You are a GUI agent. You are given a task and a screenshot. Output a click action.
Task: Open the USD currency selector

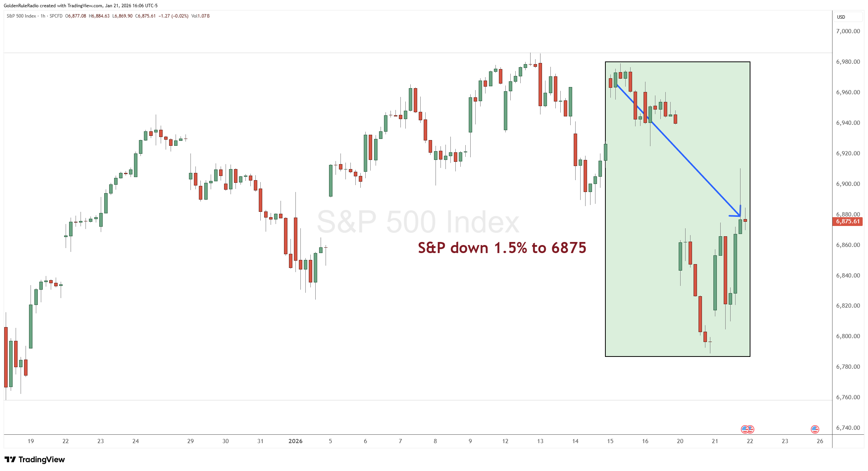[848, 17]
